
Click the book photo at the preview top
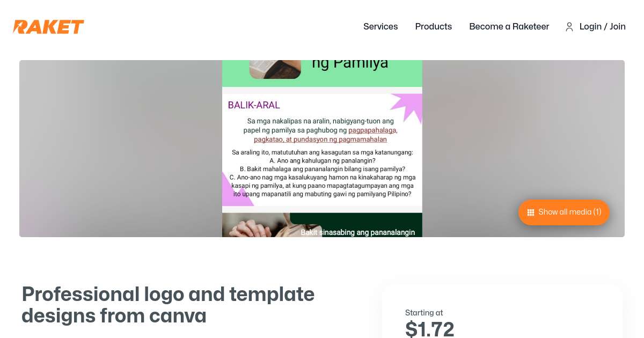tap(275, 69)
